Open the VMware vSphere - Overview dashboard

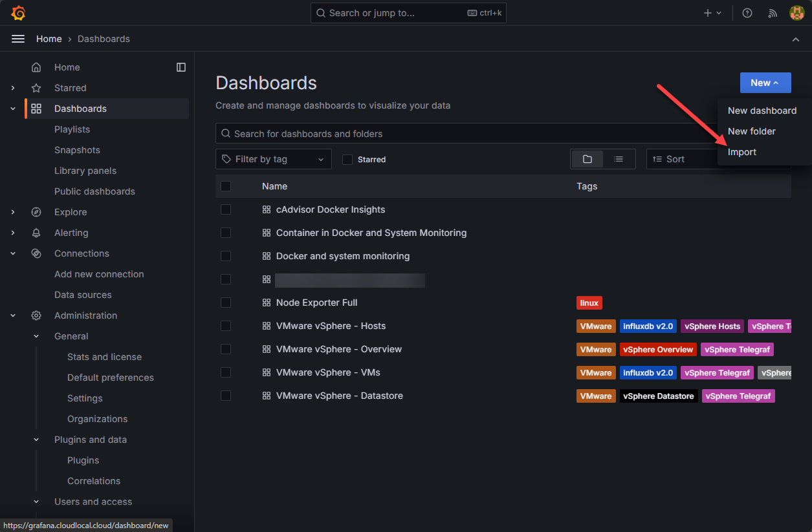(x=338, y=349)
